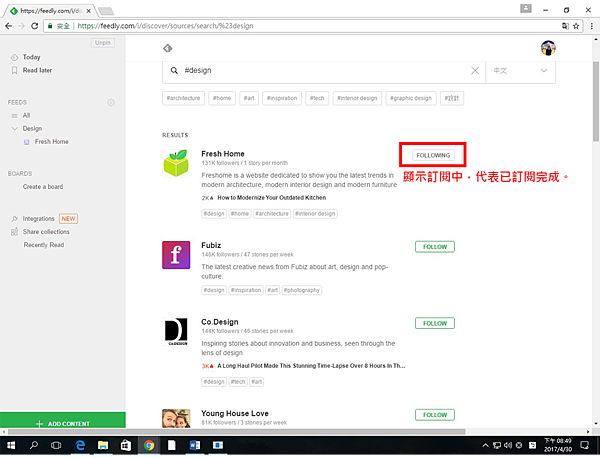Click Create a board
This screenshot has height=458, width=600.
click(43, 187)
